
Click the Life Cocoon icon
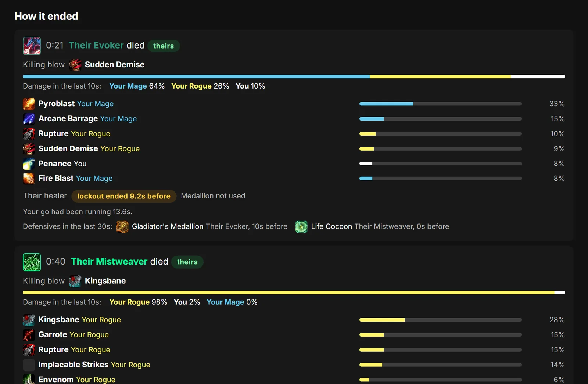[x=301, y=227]
